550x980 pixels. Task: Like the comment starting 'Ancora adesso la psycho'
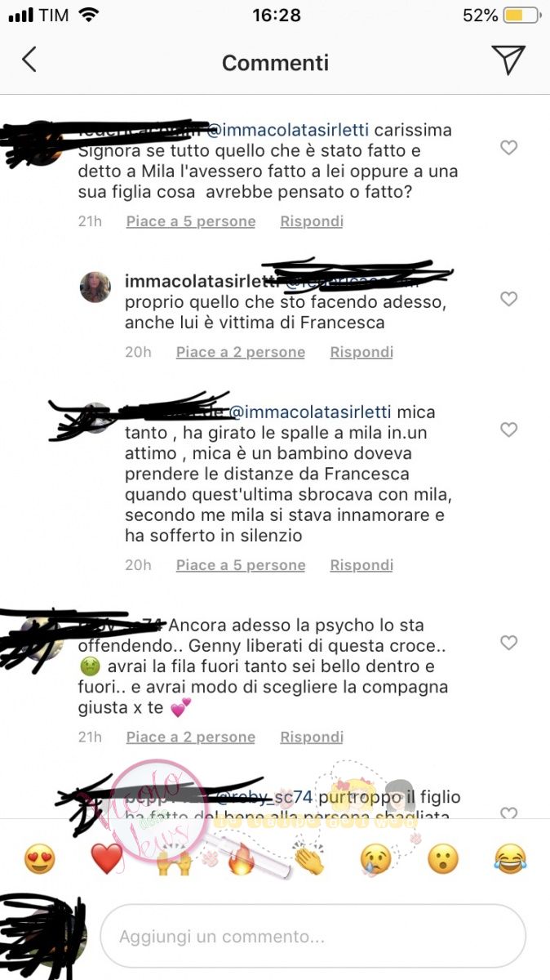click(x=508, y=643)
